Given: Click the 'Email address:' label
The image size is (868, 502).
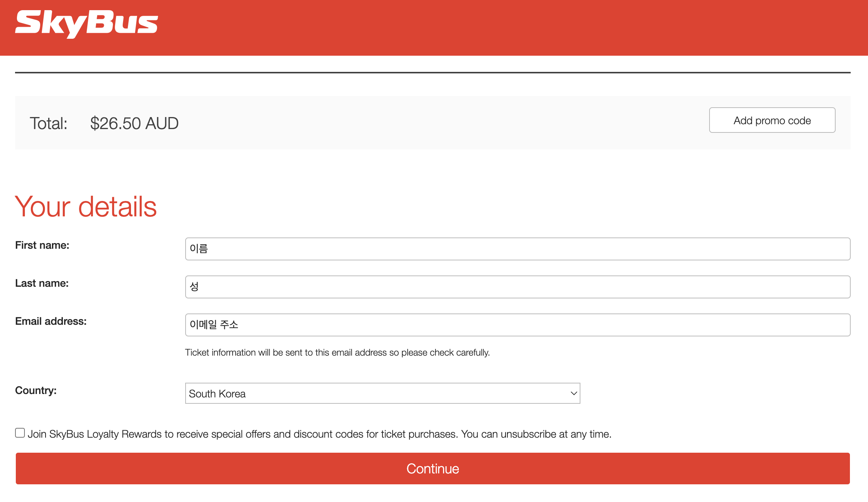Looking at the screenshot, I should (51, 321).
